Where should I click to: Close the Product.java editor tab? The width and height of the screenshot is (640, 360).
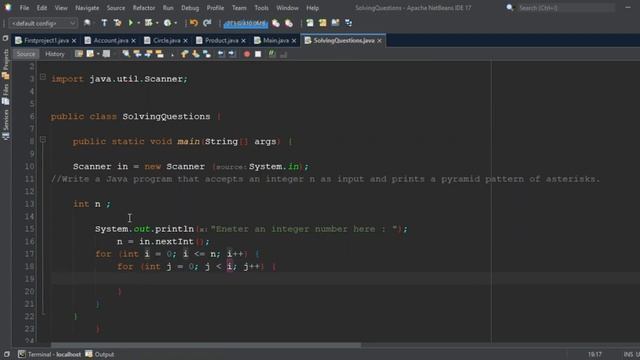click(x=244, y=41)
